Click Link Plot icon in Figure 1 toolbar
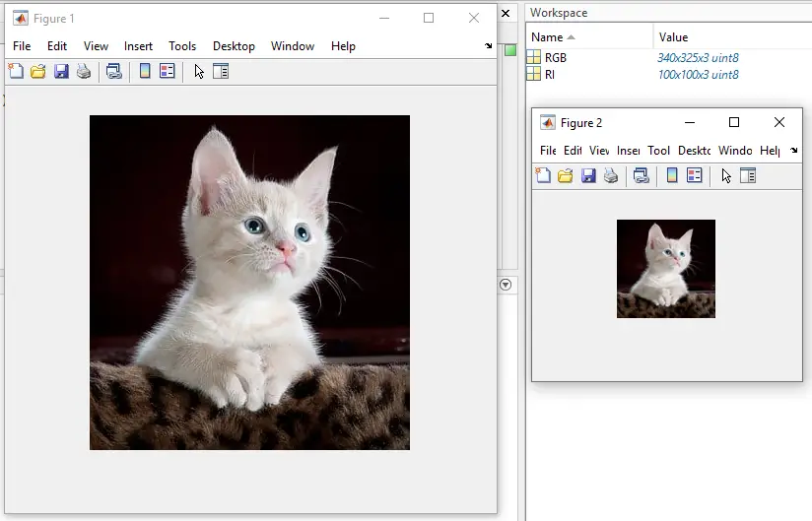The width and height of the screenshot is (812, 521). click(x=114, y=71)
